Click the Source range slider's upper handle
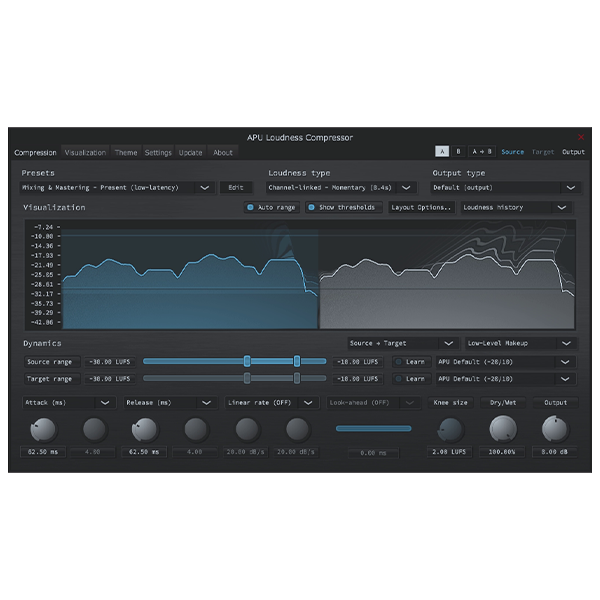600x600 pixels. coord(297,361)
